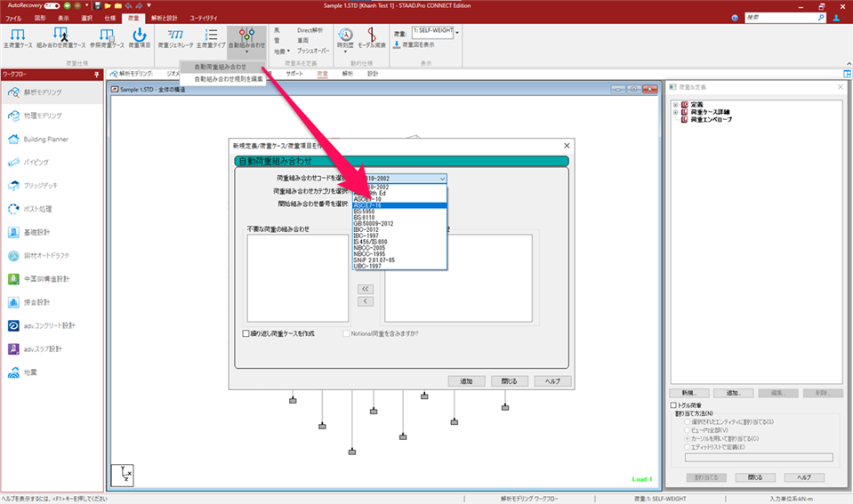Viewport: 853px width, 504px height.
Task: Toggle the AutoRecovery switch
Action: 52,5
